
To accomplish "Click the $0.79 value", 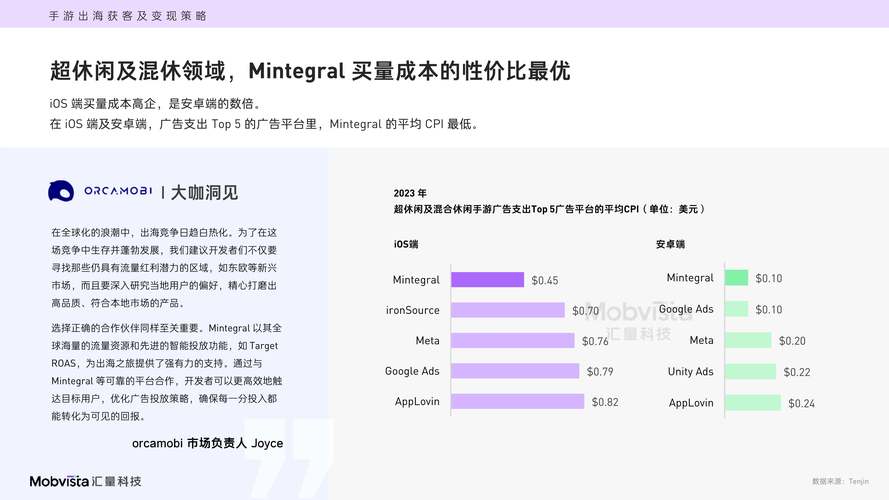I will pyautogui.click(x=600, y=372).
